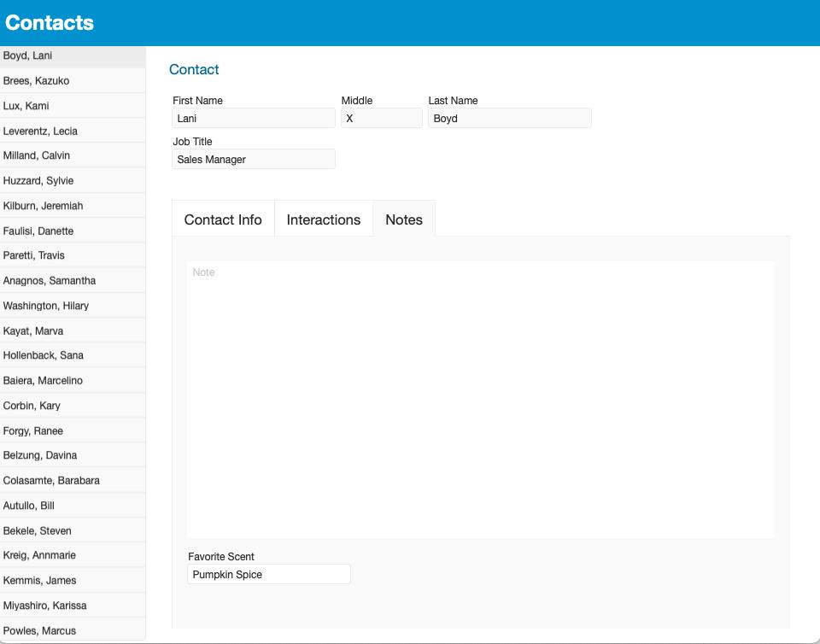
Task: Focus the Favorite Scent input field
Action: click(x=269, y=574)
